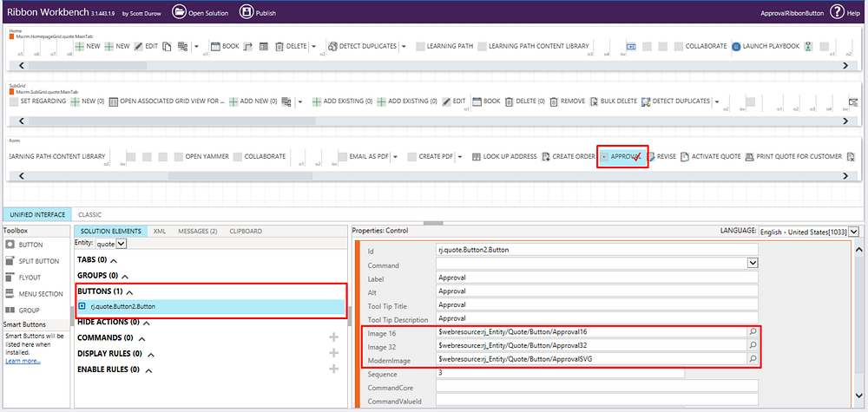Open the Help icon
Image resolution: width=868 pixels, height=412 pixels.
(838, 12)
